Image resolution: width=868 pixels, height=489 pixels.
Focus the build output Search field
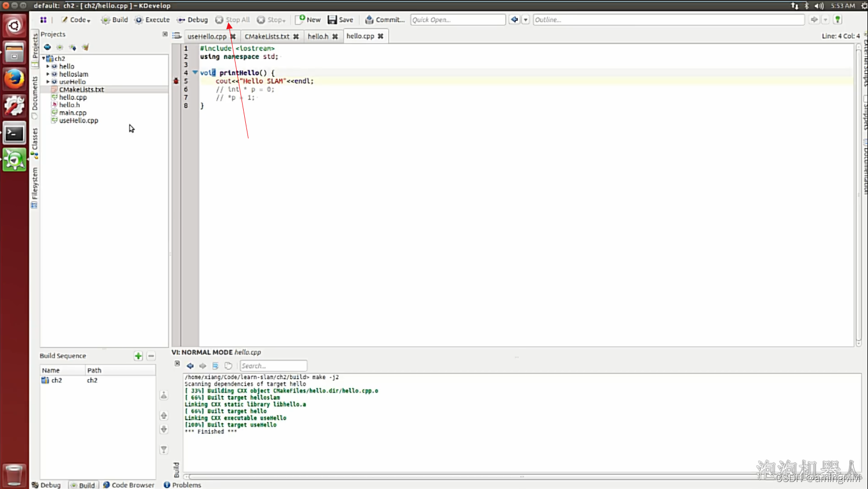tap(273, 366)
